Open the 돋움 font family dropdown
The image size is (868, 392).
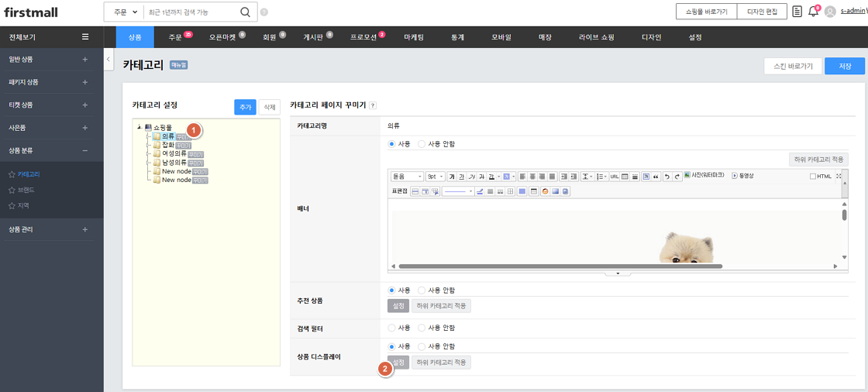coord(407,177)
